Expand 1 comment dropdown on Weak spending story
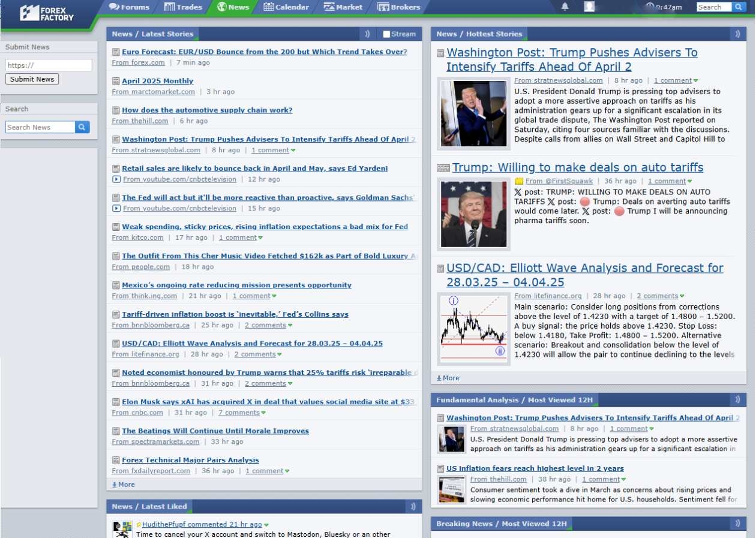This screenshot has height=538, width=756. coord(260,238)
